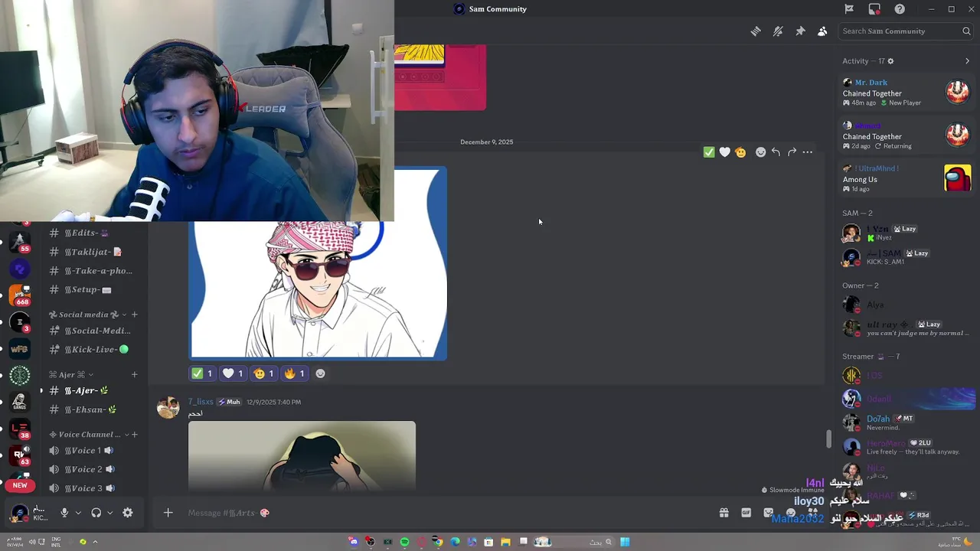Reply to message using reply arrow
980x551 pixels.
point(776,152)
